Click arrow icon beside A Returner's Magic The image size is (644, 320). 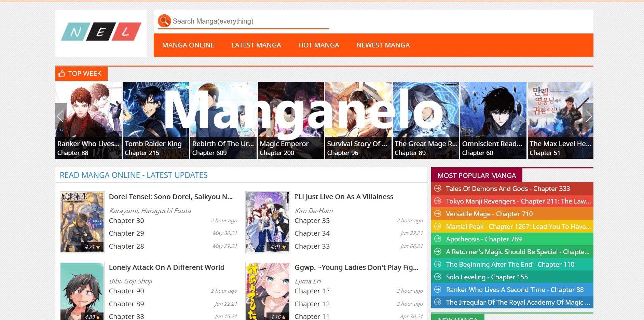437,251
